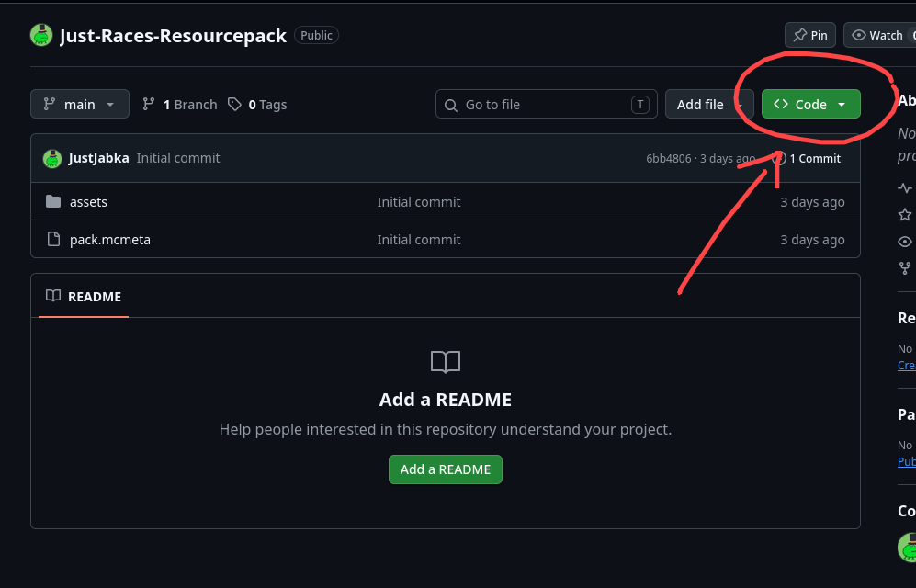Click the magnifier icon in Go to file

click(x=450, y=105)
